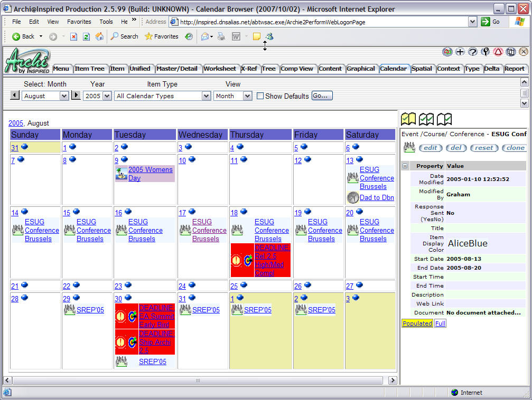Screen dimensions: 532x400
Task: Open the Mail icon dropdown arrow
Action: click(x=212, y=36)
